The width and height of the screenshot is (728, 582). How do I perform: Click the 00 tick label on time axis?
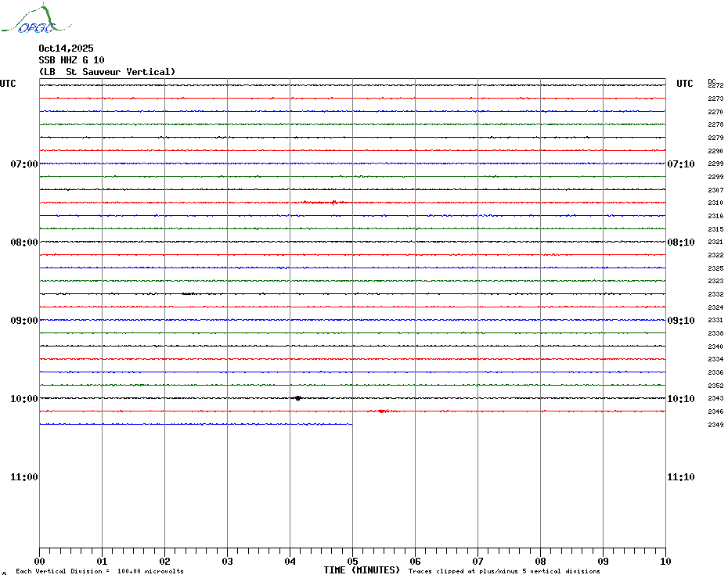point(39,561)
